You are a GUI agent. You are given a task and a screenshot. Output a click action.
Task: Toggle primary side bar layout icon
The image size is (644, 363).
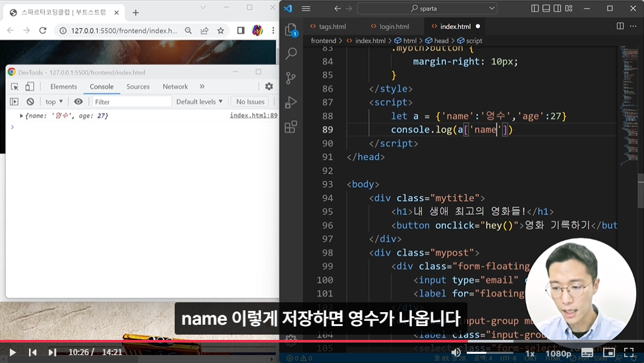pyautogui.click(x=535, y=8)
